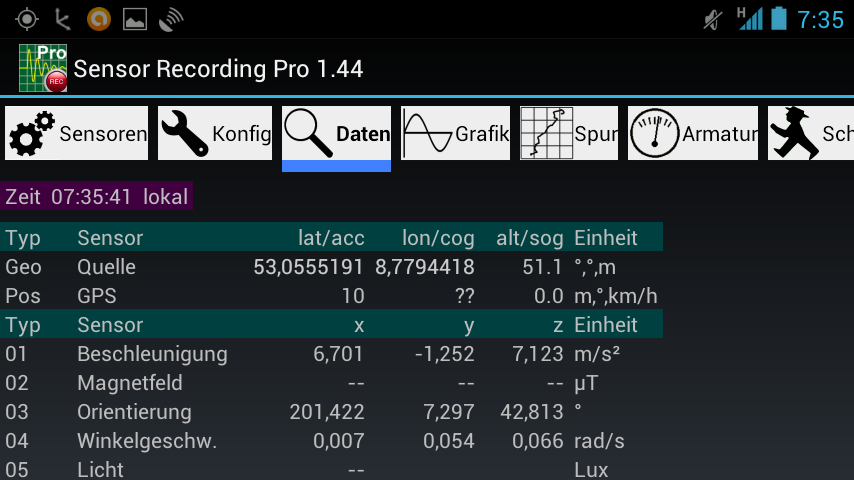Tap the Winkelgeschw. y value 0,054
854x480 pixels.
449,441
